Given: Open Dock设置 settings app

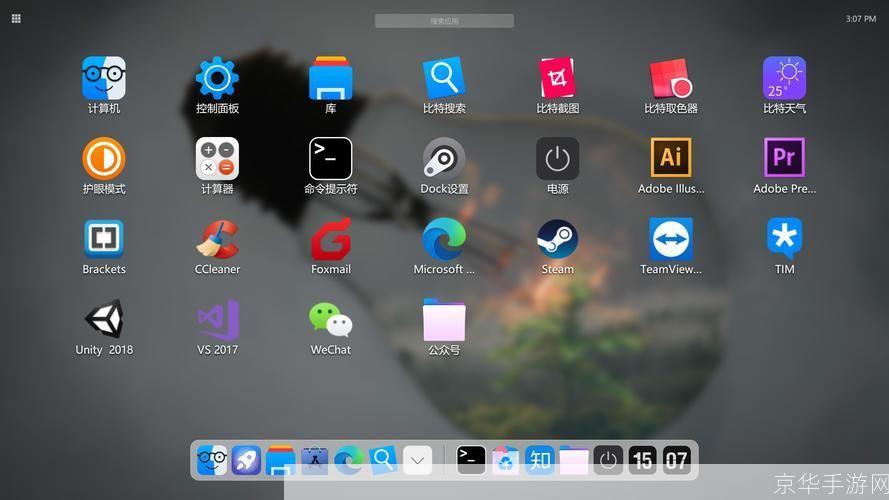Looking at the screenshot, I should point(444,159).
